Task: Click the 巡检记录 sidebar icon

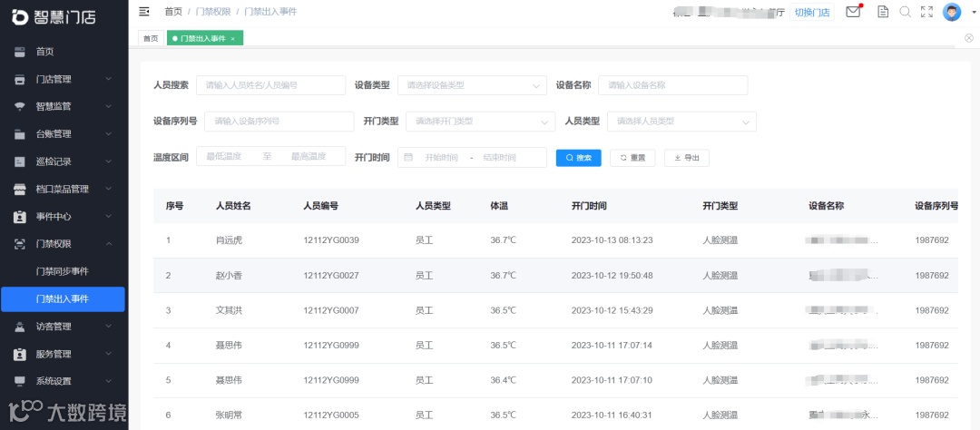Action: [20, 161]
